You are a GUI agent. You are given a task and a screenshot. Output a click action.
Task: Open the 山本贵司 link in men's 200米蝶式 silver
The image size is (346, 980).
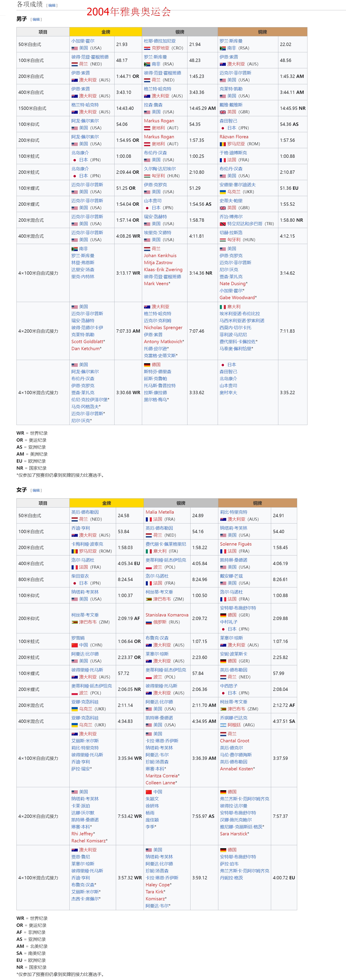(153, 201)
